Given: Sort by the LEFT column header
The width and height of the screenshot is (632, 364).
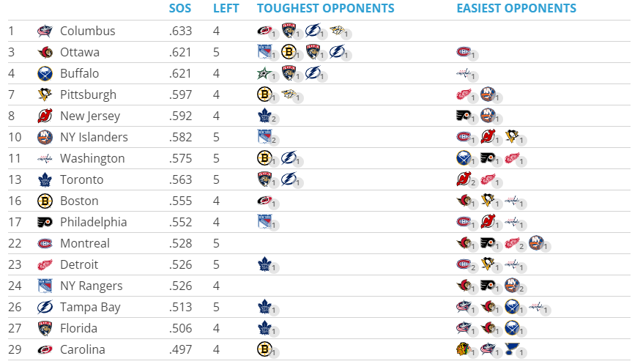Looking at the screenshot, I should pos(226,9).
